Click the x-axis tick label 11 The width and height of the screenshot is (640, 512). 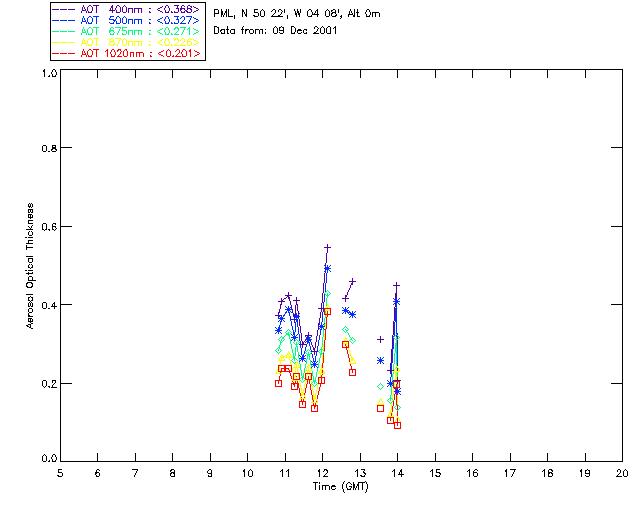click(285, 473)
